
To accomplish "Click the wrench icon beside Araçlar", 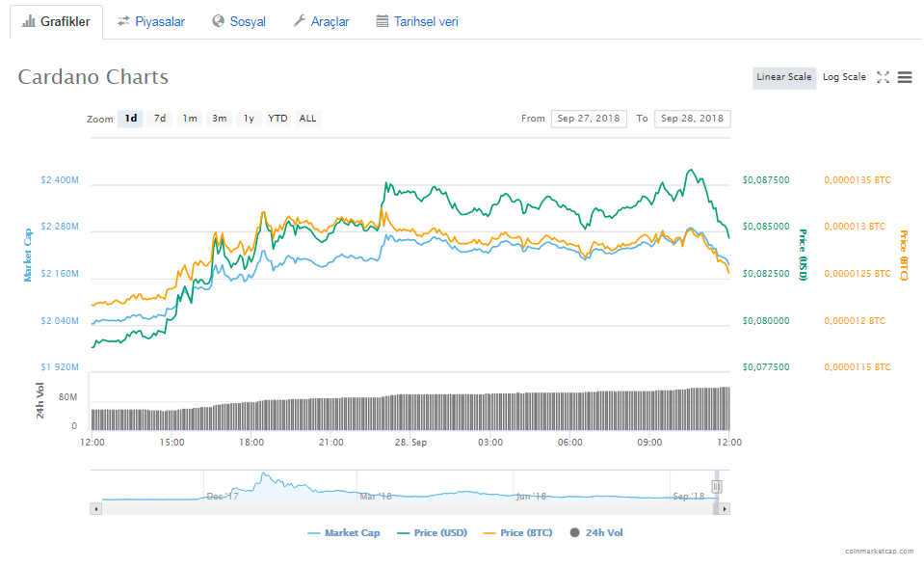I will tap(300, 21).
